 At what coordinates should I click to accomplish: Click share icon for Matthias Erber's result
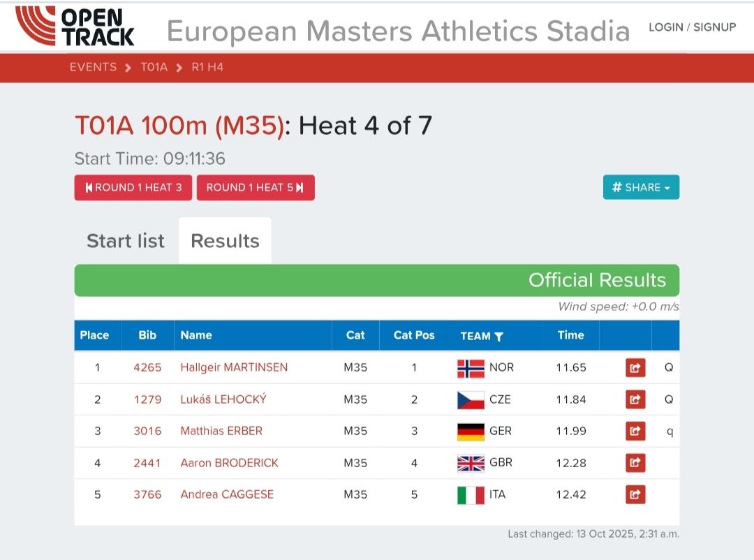pyautogui.click(x=635, y=431)
